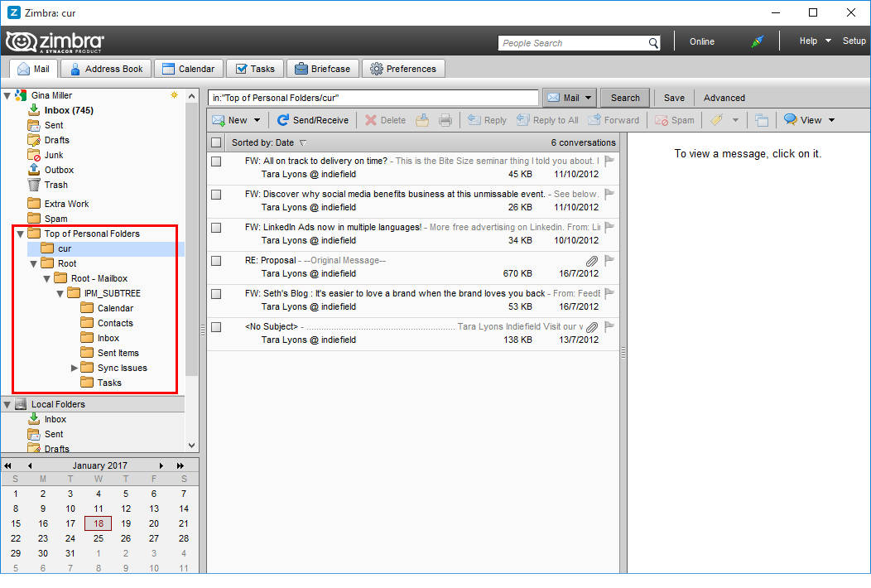The image size is (871, 588).
Task: Collapse Top of Personal Folders
Action: pyautogui.click(x=21, y=234)
